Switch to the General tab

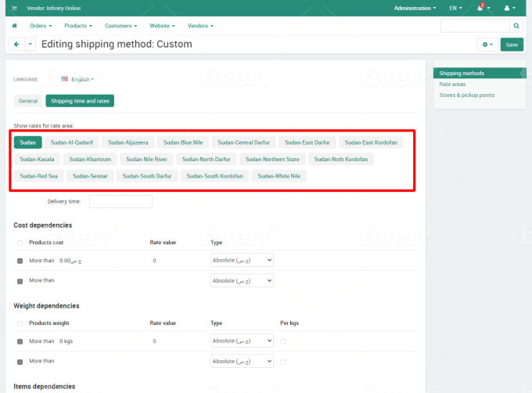pyautogui.click(x=28, y=101)
